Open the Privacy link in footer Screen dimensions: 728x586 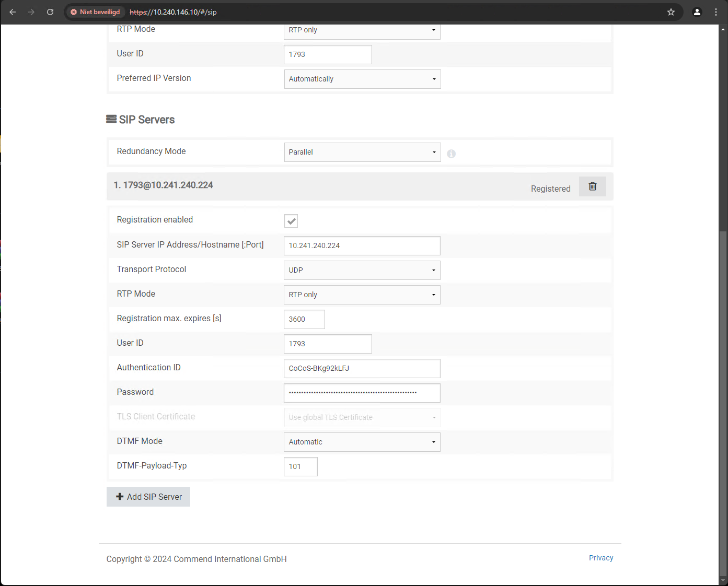(x=600, y=558)
